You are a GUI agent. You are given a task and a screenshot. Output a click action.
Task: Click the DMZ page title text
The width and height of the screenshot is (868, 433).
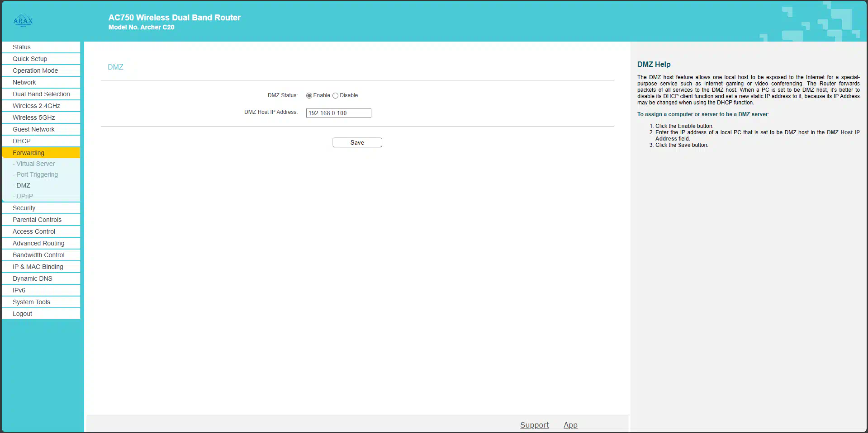[x=115, y=67]
